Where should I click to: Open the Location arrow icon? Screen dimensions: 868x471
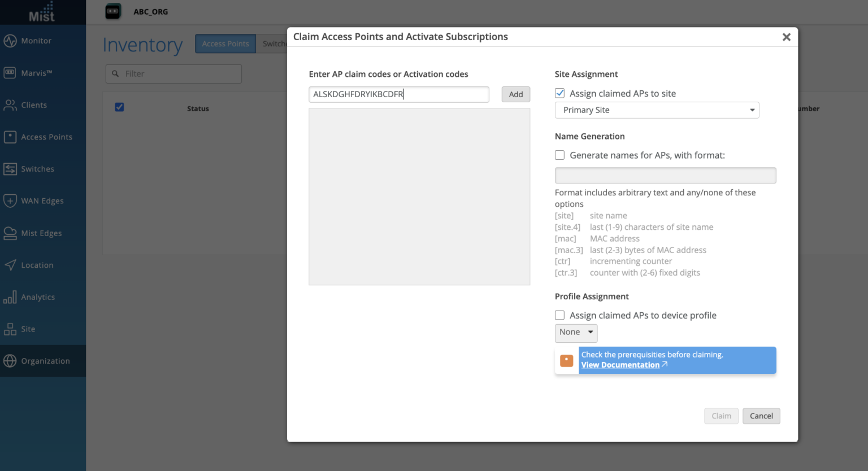(x=10, y=265)
